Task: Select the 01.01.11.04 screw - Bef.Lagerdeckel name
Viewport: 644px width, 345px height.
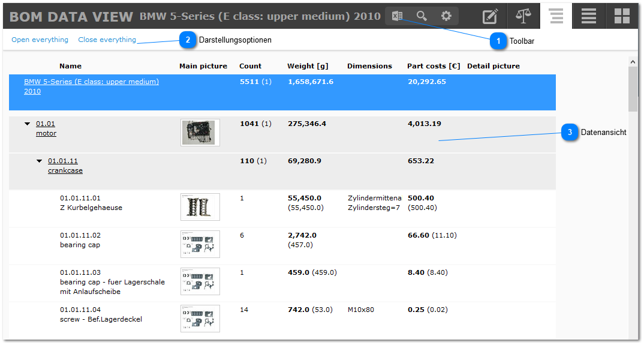Action: click(101, 314)
